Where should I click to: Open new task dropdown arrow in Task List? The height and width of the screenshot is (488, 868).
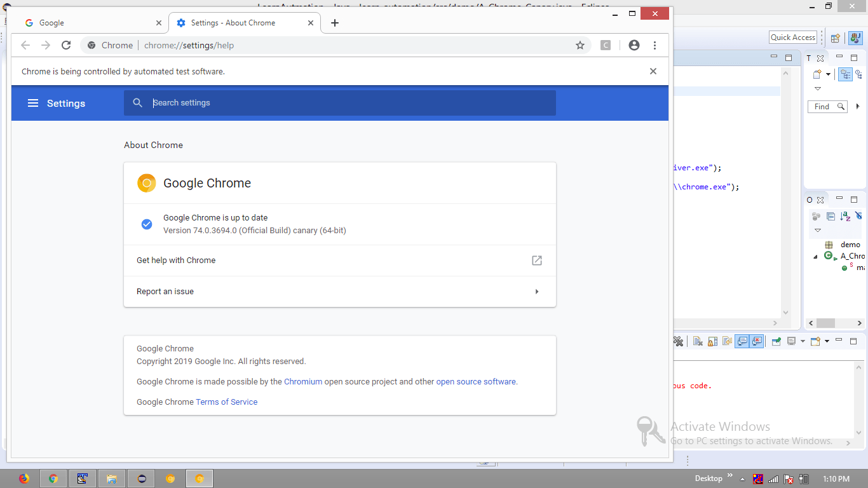(828, 74)
